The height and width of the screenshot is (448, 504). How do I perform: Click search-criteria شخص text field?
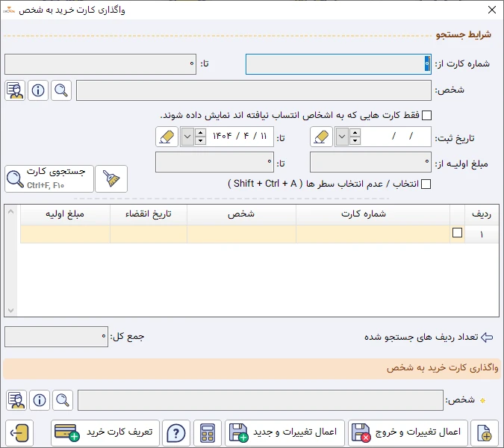254,90
